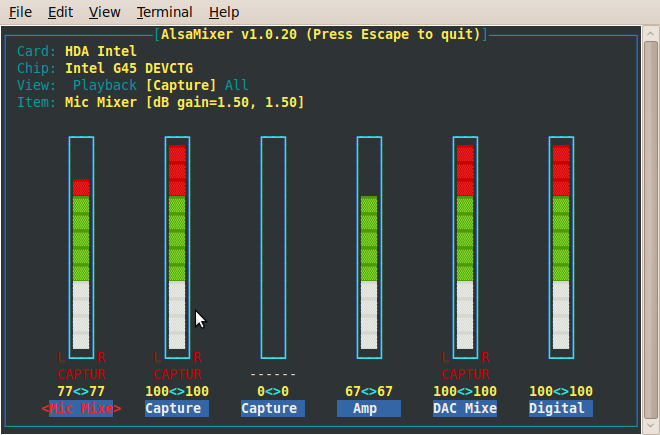660x435 pixels.
Task: Open the View menu in menu bar
Action: [x=104, y=12]
